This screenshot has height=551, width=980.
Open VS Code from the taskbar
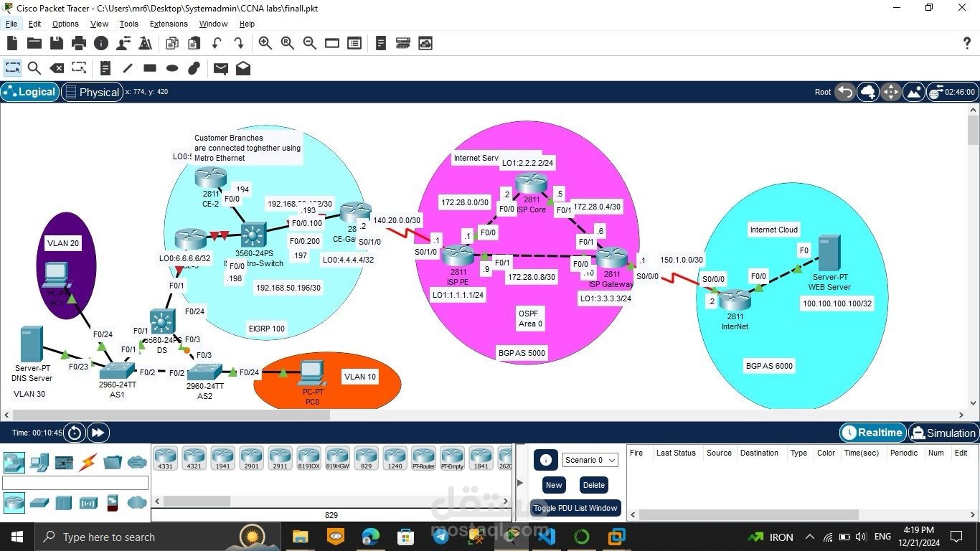(546, 537)
